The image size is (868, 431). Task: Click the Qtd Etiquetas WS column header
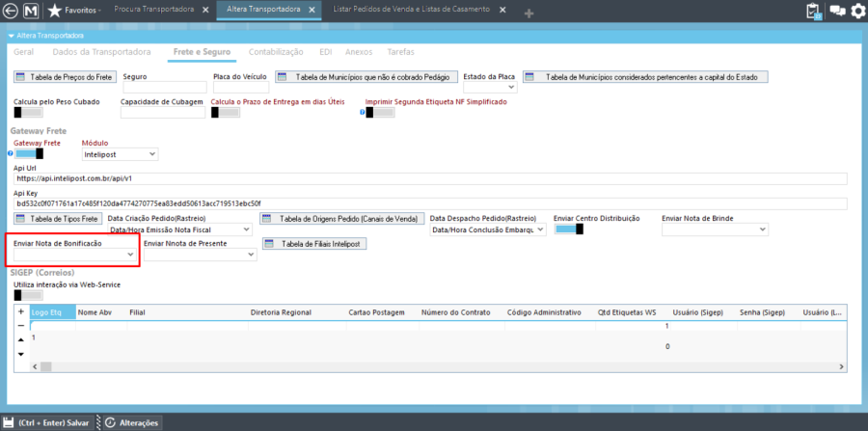coord(631,312)
